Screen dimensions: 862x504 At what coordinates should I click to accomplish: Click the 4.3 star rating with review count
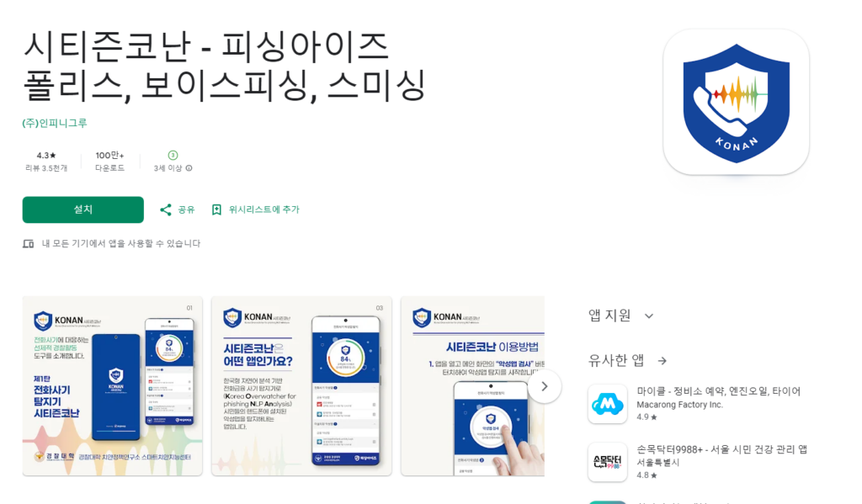click(x=46, y=162)
